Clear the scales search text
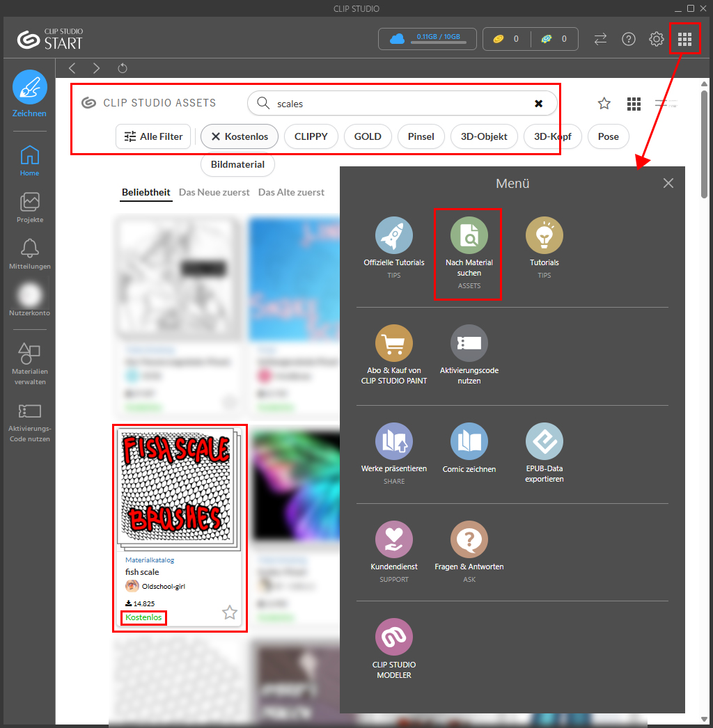The width and height of the screenshot is (713, 728). click(x=538, y=104)
